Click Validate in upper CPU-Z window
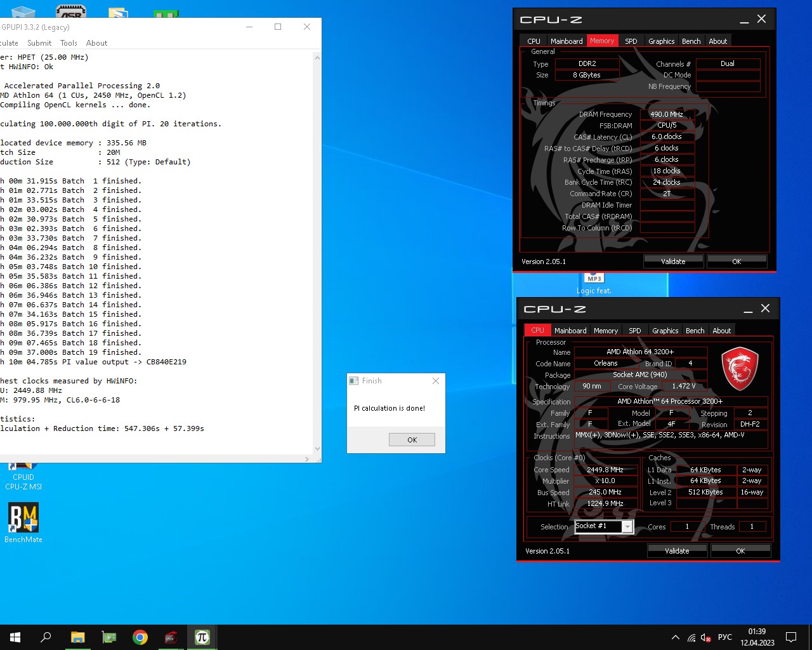 tap(673, 261)
